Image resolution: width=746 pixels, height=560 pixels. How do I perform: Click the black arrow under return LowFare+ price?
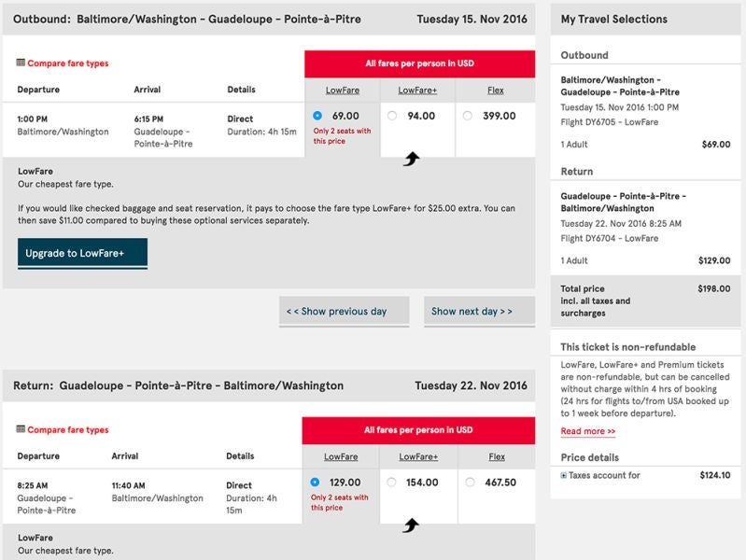[x=410, y=526]
